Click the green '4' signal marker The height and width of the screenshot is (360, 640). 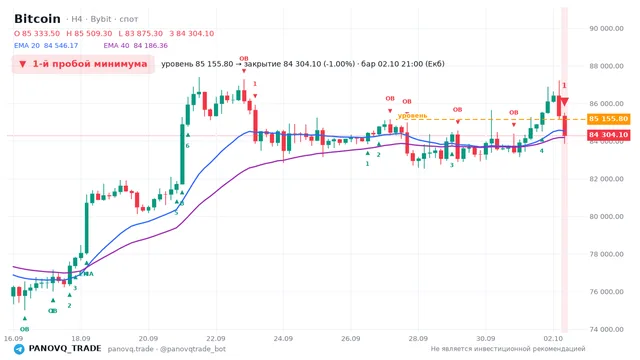pyautogui.click(x=542, y=151)
